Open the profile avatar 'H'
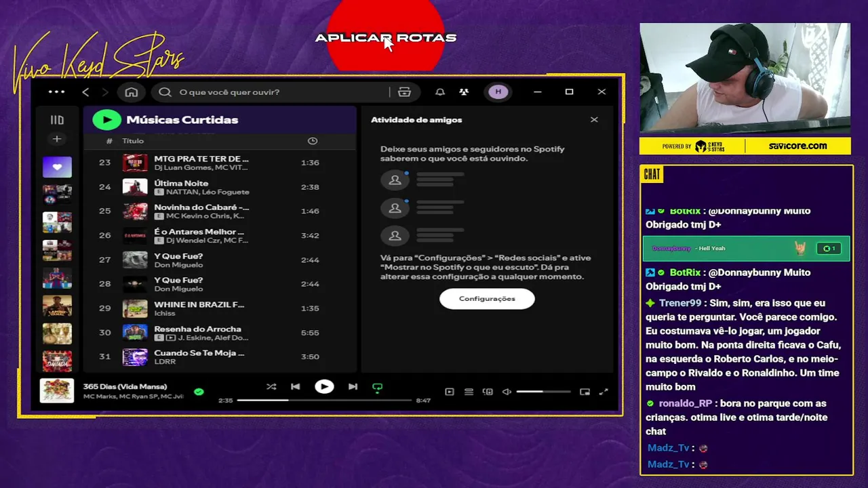 [498, 92]
